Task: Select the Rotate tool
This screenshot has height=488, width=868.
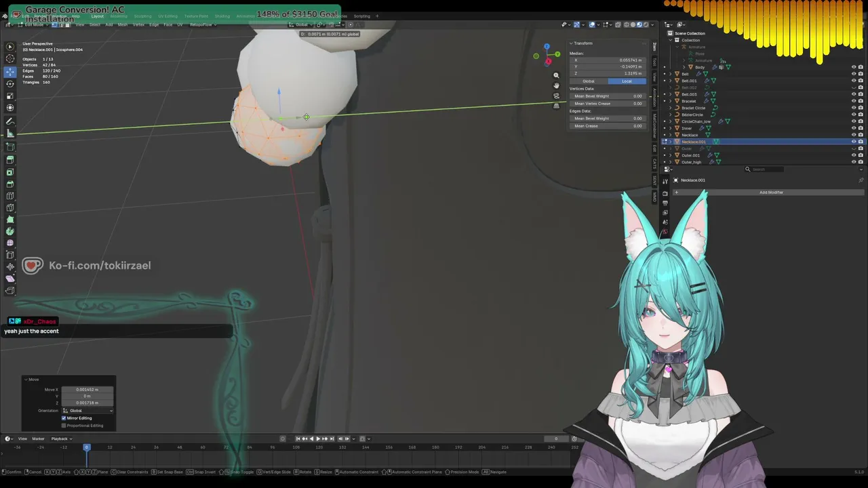Action: pos(10,83)
